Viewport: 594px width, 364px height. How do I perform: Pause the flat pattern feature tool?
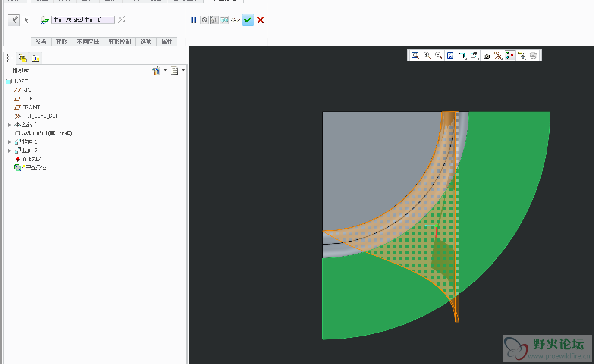[x=194, y=20]
